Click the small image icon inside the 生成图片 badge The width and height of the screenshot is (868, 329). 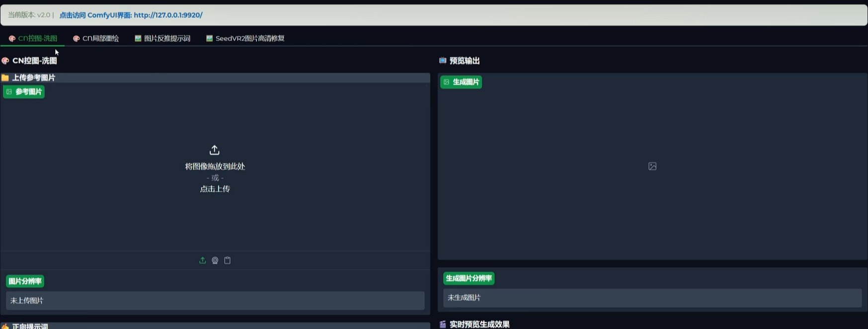pyautogui.click(x=446, y=82)
